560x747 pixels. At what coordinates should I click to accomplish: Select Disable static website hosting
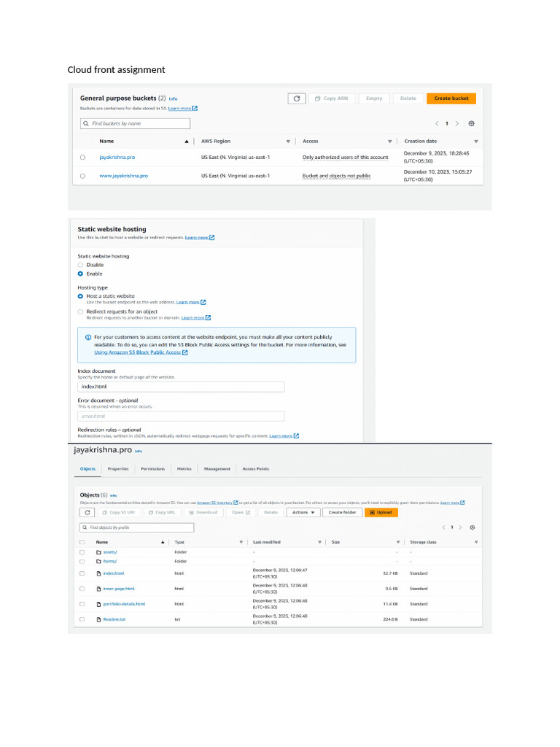(80, 265)
